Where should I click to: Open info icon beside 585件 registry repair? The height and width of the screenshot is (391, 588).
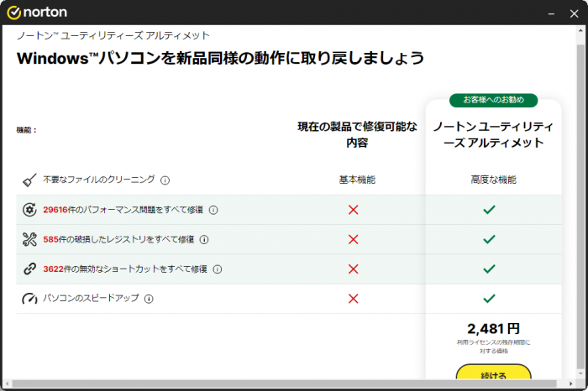[204, 240]
